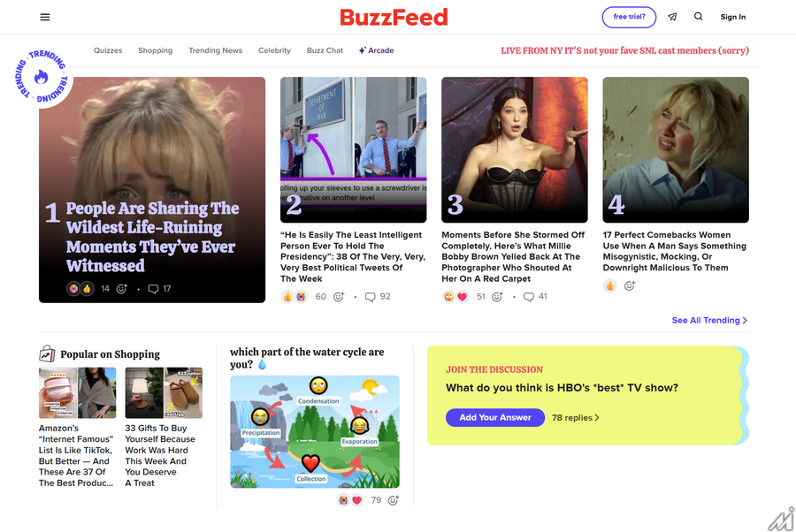Click the Add Your Answer button
796x532 pixels.
[x=495, y=417]
